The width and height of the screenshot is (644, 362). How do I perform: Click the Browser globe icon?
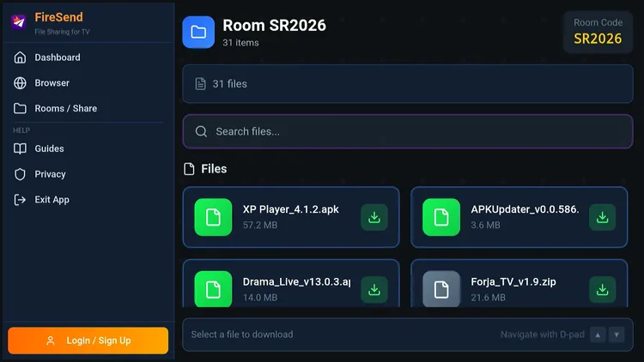click(20, 83)
